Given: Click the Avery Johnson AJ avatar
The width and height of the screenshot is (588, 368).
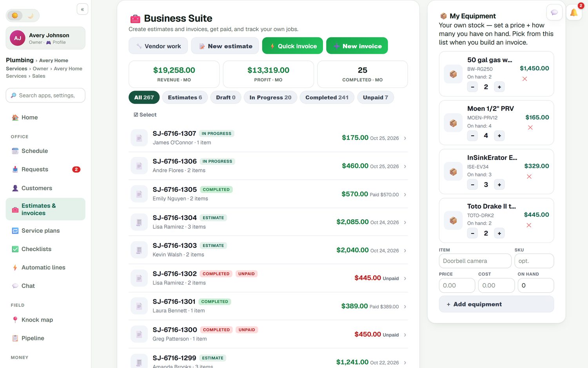Looking at the screenshot, I should (18, 38).
